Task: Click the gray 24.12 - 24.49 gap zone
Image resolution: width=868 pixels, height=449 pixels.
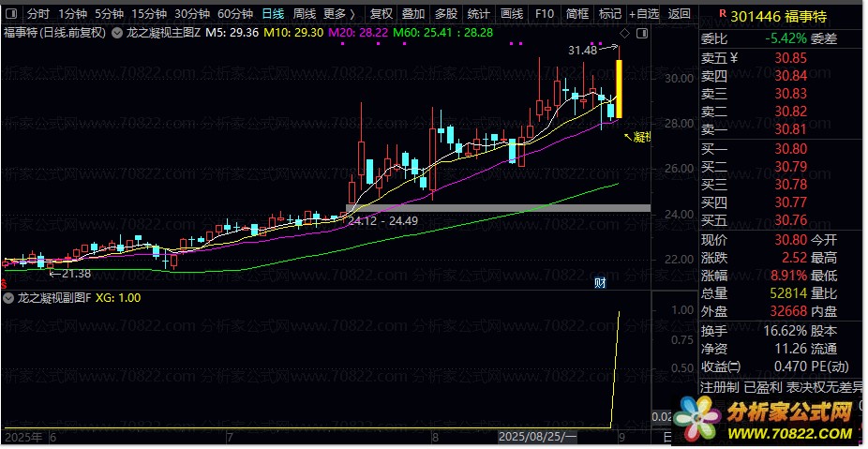Action: [499, 209]
